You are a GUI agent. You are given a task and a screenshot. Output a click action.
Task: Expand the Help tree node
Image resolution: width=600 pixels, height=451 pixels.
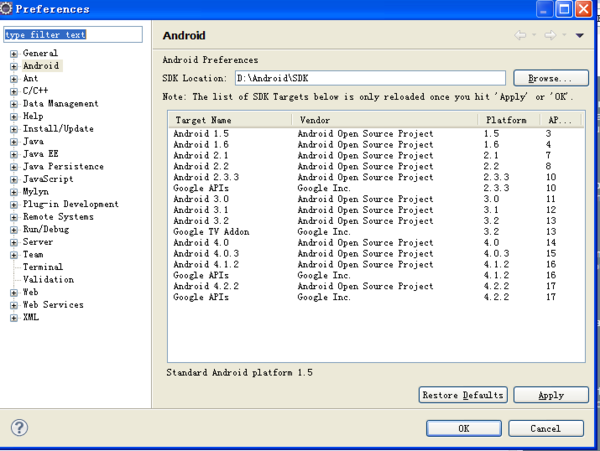[x=14, y=117]
